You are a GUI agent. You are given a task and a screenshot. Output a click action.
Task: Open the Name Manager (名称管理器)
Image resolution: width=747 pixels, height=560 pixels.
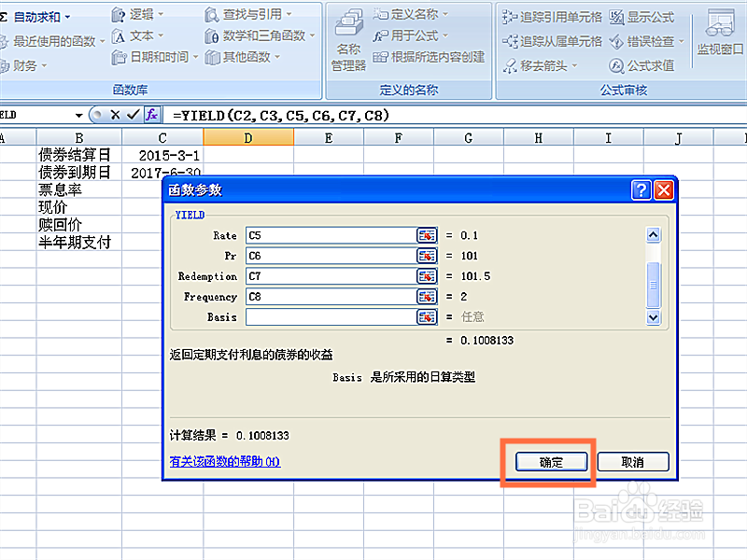[348, 40]
